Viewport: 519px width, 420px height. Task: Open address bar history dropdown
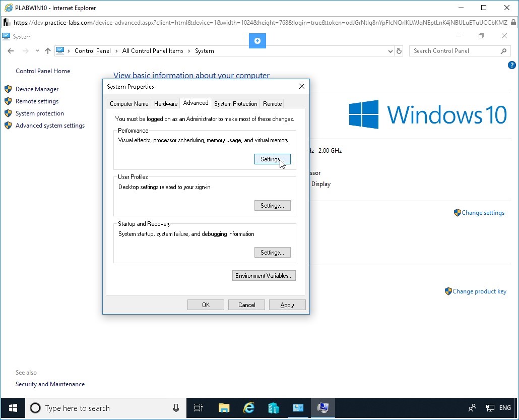[391, 51]
